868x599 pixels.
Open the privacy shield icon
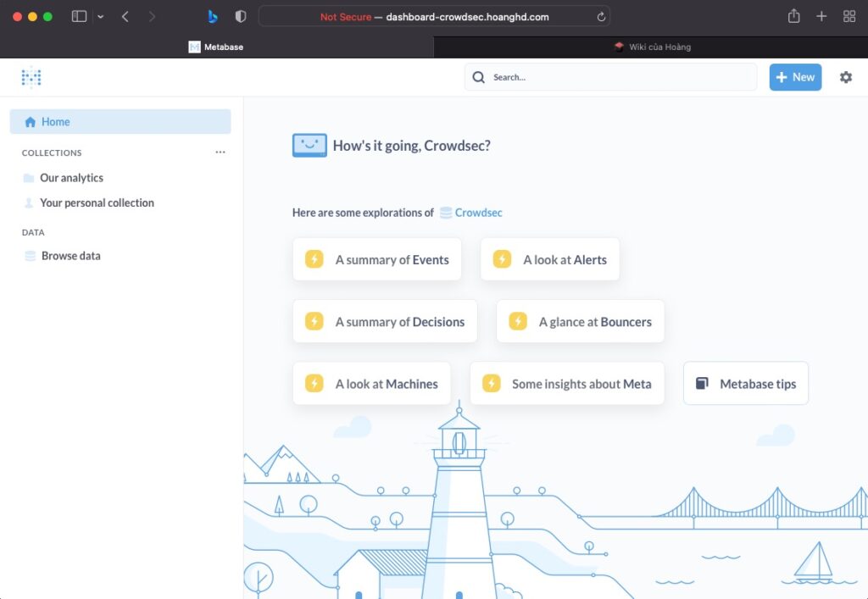pos(240,17)
